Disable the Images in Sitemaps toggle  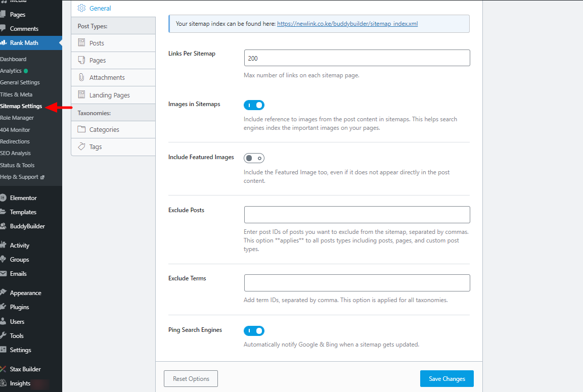click(254, 105)
